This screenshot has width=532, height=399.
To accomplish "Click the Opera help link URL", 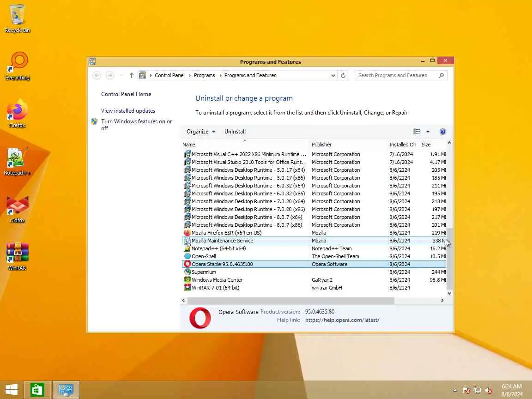I will [x=342, y=320].
